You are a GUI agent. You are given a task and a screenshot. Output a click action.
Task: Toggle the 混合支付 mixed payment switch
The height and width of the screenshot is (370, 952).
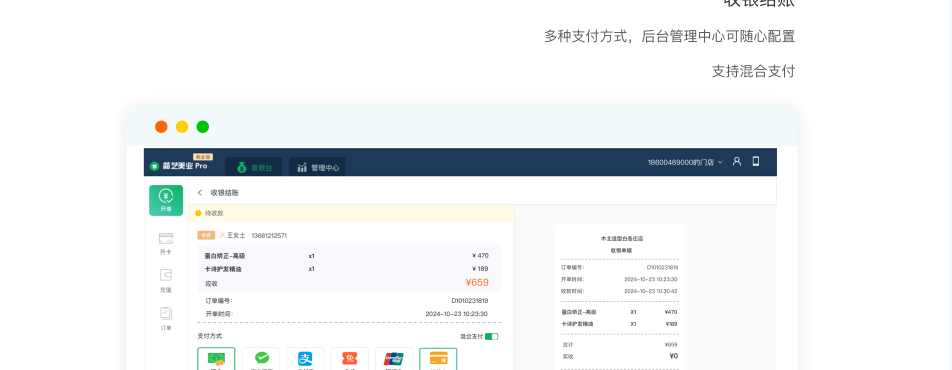click(491, 337)
